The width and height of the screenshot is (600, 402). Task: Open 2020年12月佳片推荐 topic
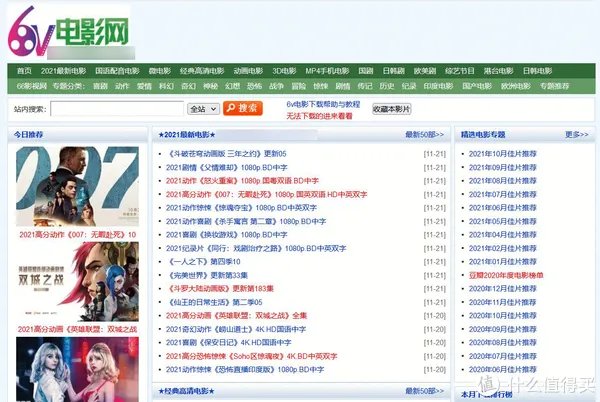(503, 288)
